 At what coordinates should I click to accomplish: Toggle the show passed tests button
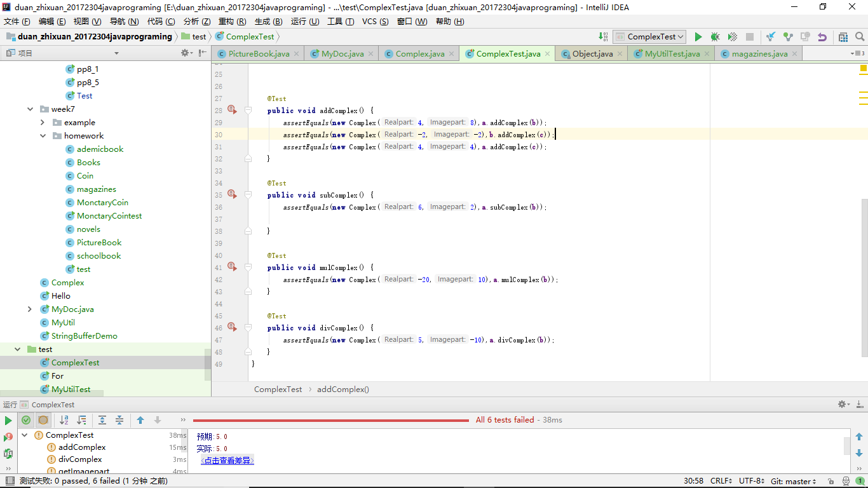26,420
